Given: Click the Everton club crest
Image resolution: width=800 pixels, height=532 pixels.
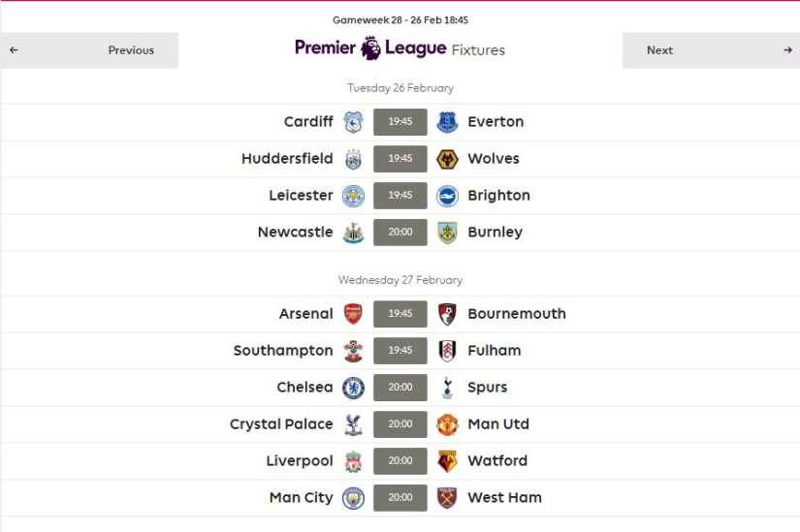Looking at the screenshot, I should [x=447, y=122].
